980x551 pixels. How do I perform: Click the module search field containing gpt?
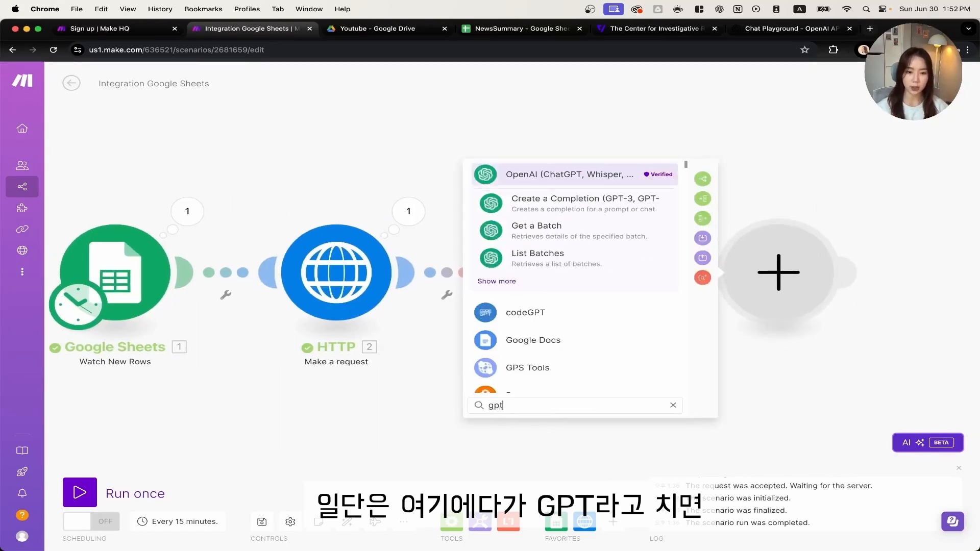575,405
